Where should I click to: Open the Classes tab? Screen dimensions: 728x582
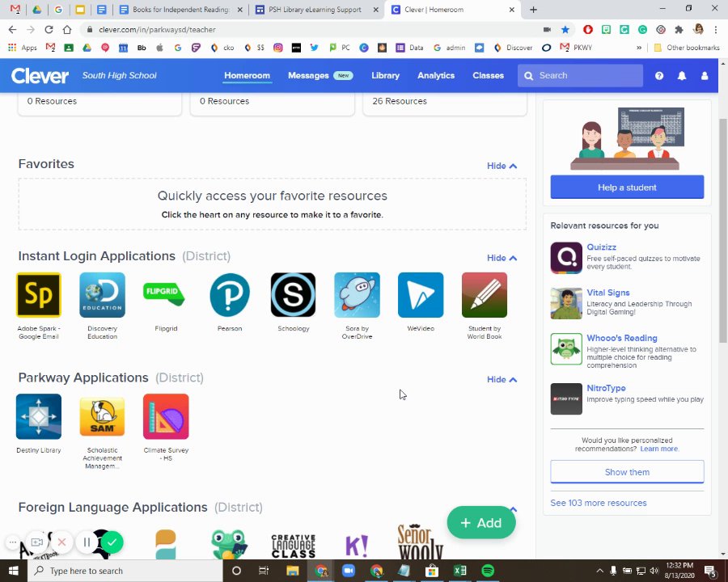click(488, 76)
